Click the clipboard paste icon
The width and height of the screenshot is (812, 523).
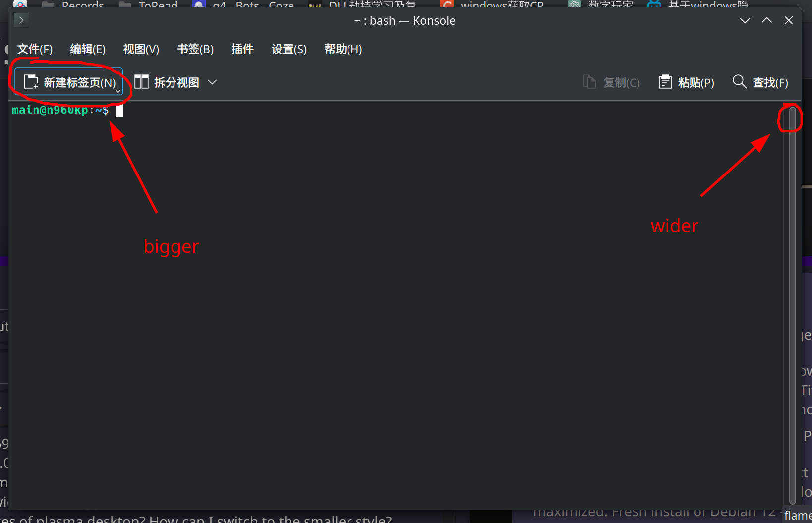pos(665,82)
